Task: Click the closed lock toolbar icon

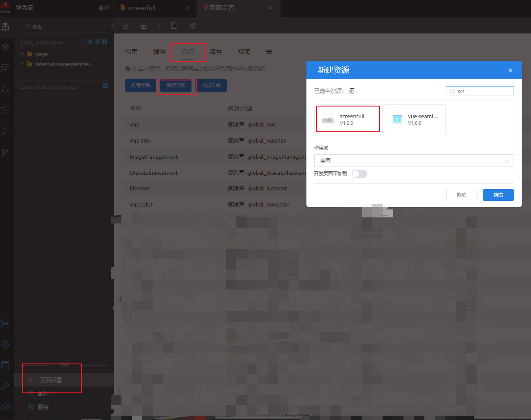Action: pos(125,26)
